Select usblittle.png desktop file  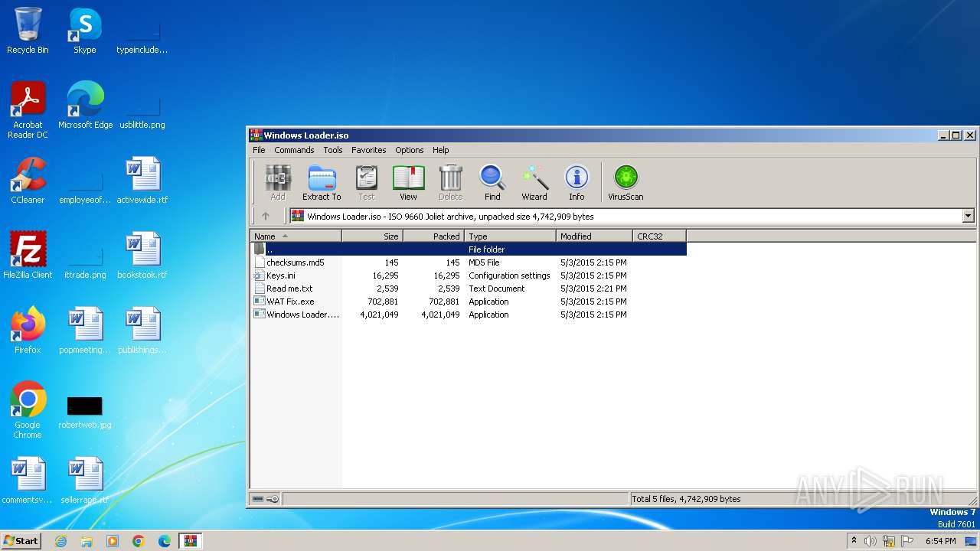142,112
